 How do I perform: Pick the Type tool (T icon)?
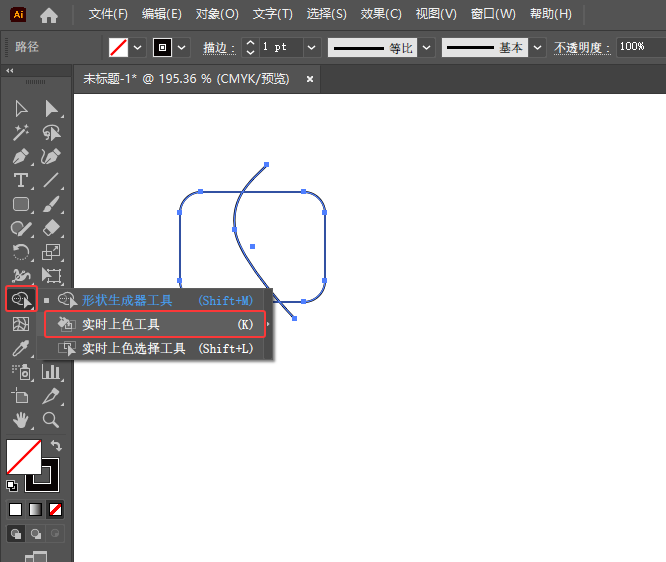21,181
